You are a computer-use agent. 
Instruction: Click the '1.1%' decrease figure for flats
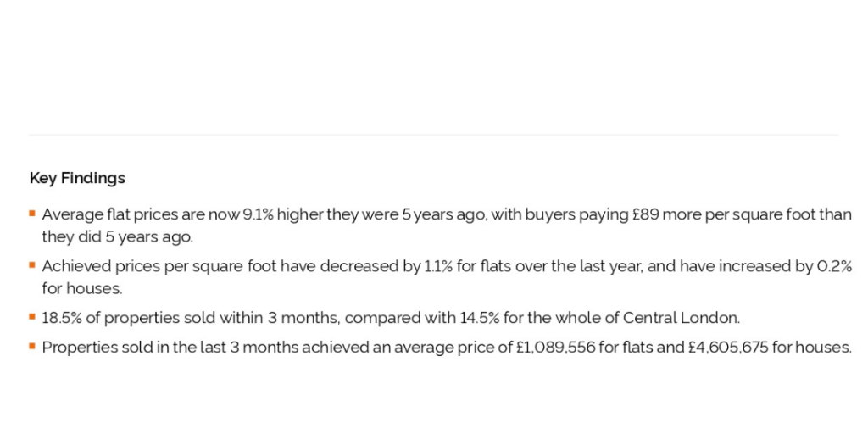coord(438,267)
